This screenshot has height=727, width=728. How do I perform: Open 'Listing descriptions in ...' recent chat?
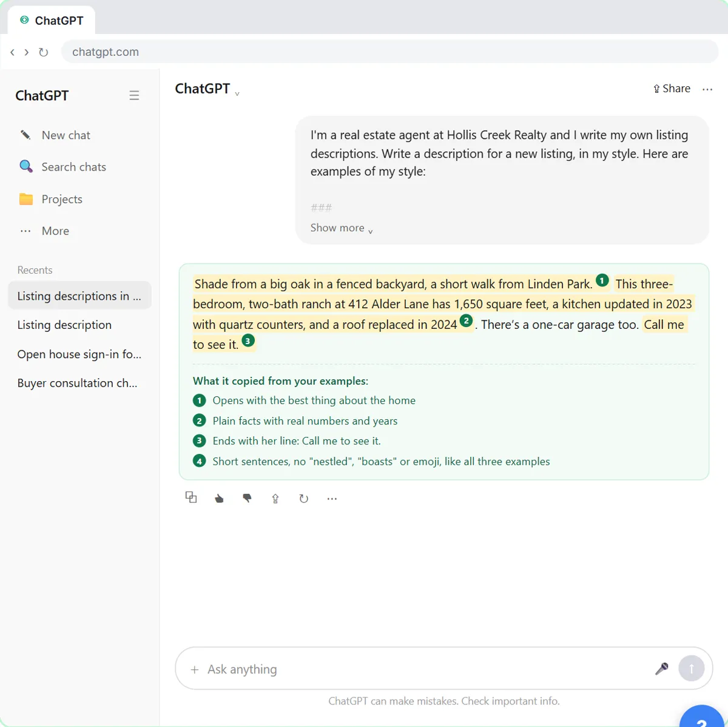(79, 296)
